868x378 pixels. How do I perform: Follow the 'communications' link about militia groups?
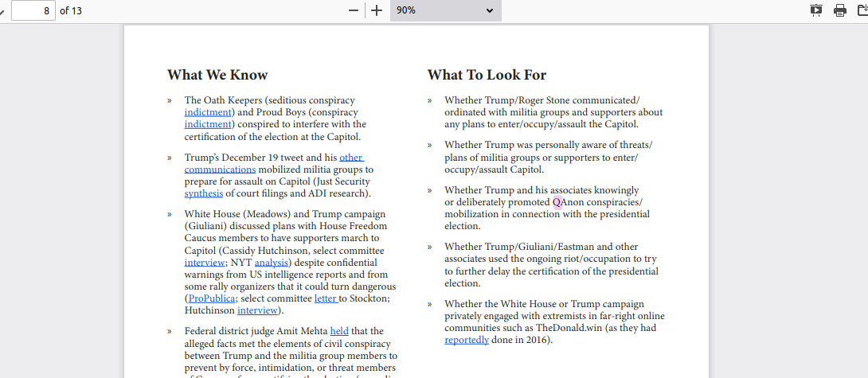tap(220, 170)
